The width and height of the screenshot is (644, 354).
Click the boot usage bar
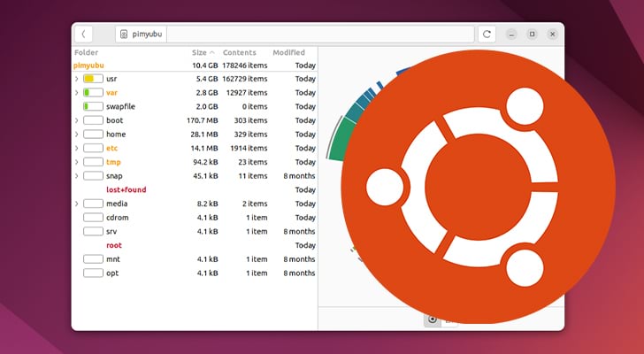[93, 120]
